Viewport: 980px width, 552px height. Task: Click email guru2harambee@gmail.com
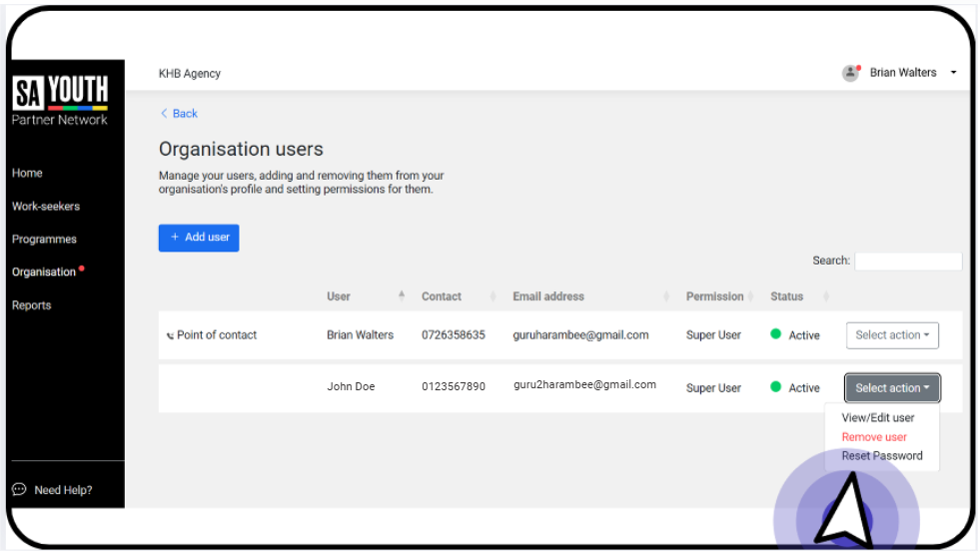(x=584, y=384)
